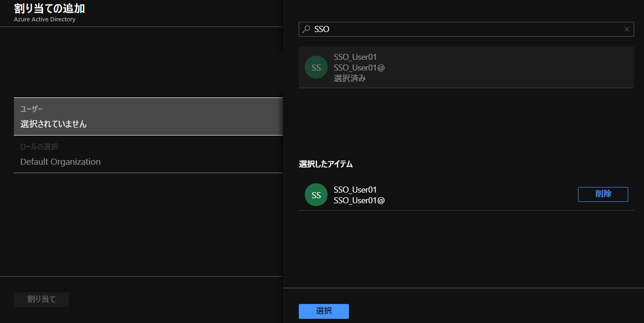Click SSO_User01@ address in search results

[x=359, y=68]
